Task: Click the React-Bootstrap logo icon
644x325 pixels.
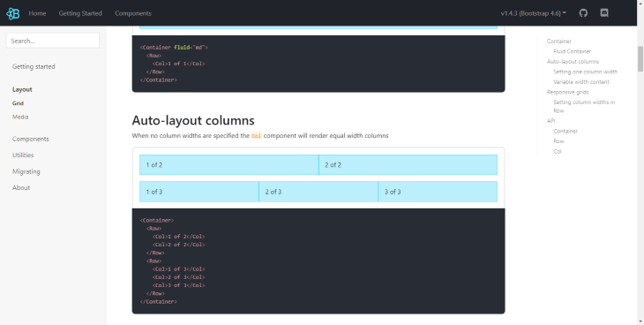Action: click(12, 13)
